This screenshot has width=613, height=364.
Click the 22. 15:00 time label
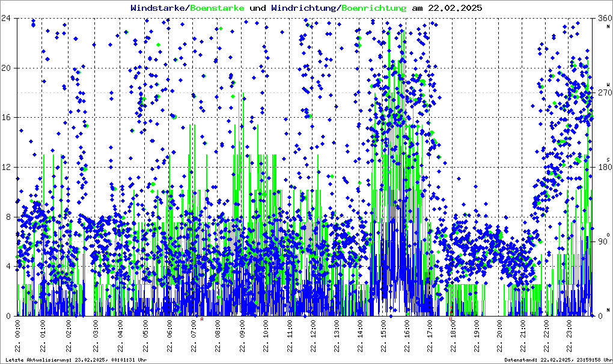coord(383,336)
